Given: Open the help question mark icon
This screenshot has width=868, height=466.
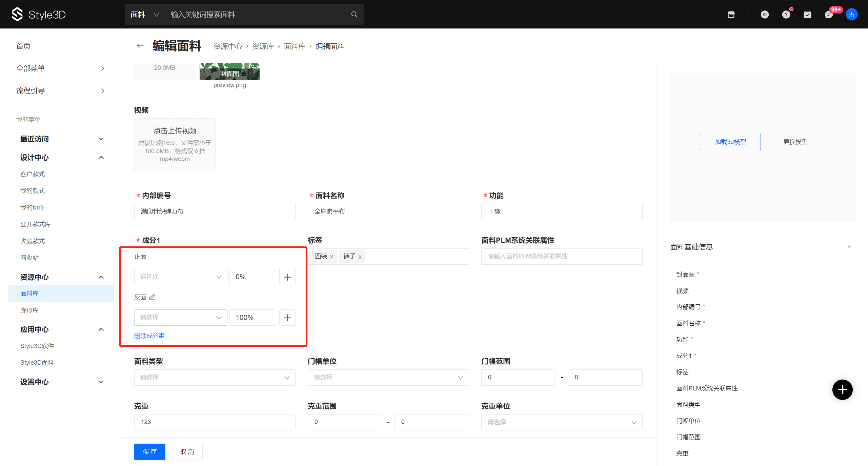Looking at the screenshot, I should pyautogui.click(x=786, y=15).
